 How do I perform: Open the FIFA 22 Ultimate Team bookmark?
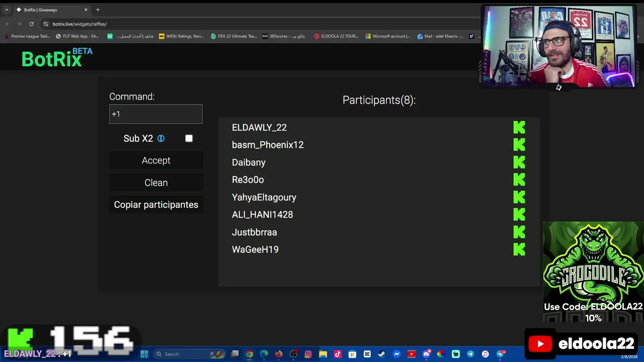coord(234,36)
